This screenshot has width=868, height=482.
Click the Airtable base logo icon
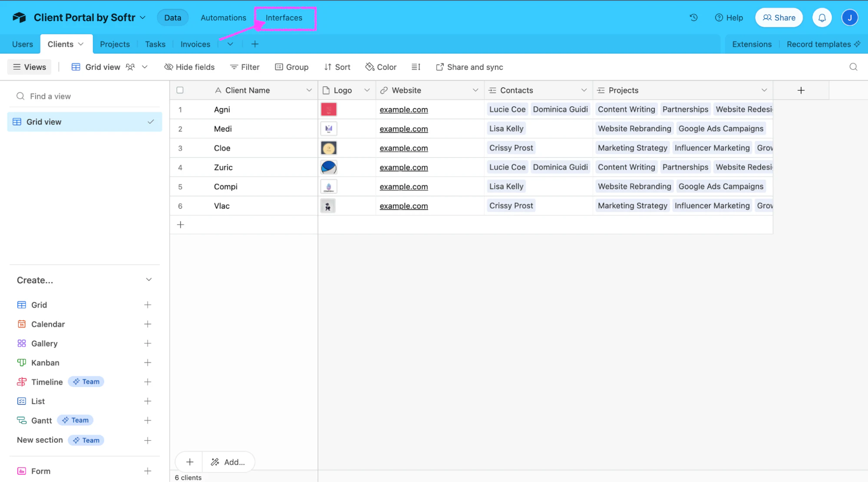(20, 18)
